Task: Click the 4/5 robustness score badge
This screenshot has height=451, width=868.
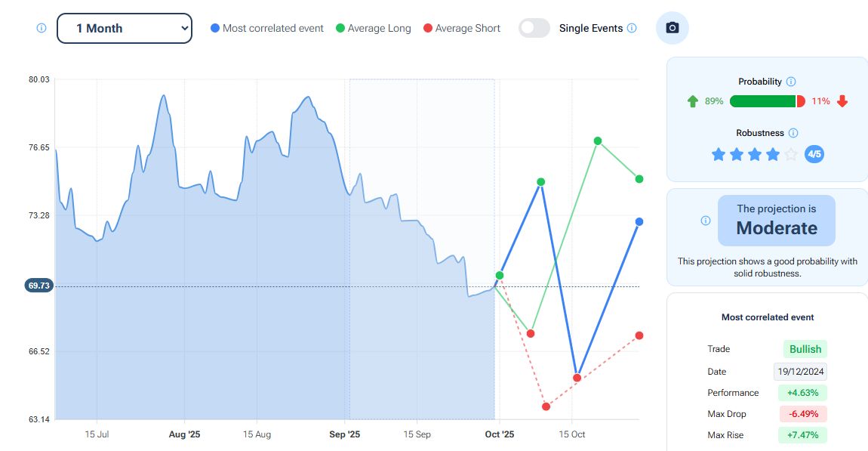Action: tap(814, 155)
